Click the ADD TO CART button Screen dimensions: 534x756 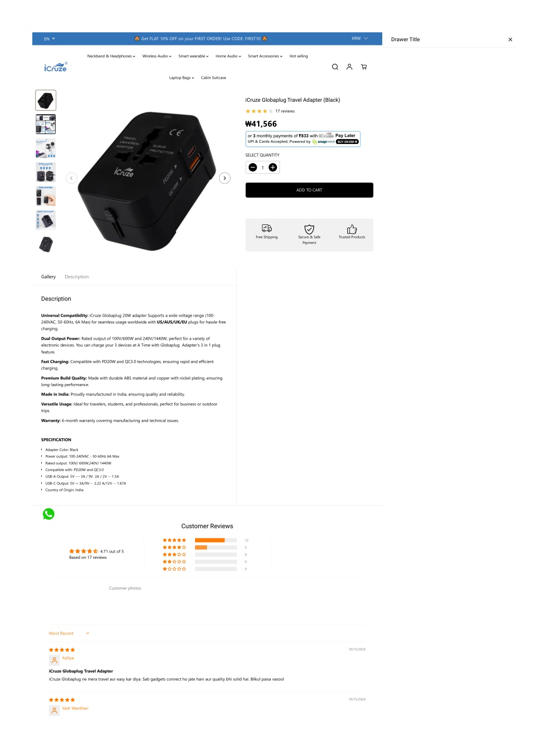coord(309,190)
